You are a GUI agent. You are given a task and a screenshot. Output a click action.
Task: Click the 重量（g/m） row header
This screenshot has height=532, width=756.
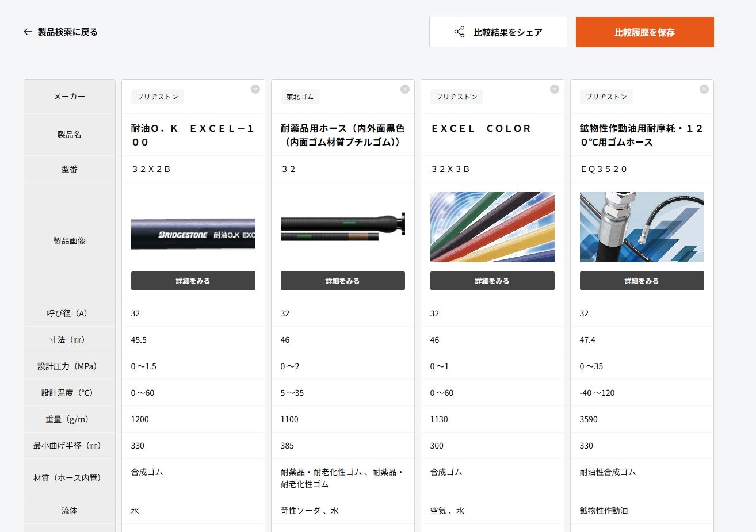[70, 419]
